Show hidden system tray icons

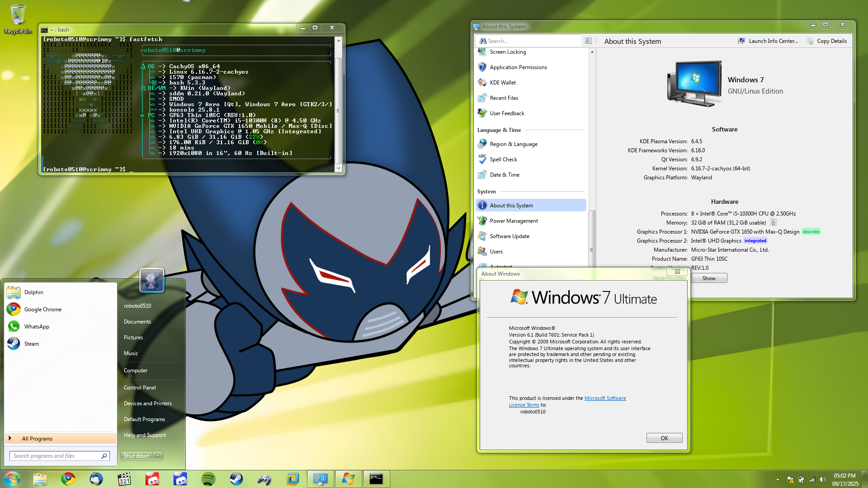(778, 479)
